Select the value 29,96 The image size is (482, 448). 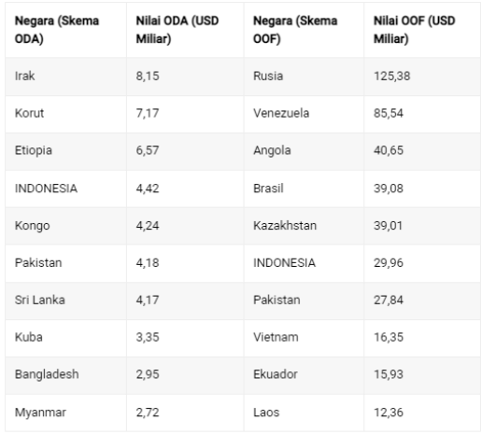click(389, 263)
